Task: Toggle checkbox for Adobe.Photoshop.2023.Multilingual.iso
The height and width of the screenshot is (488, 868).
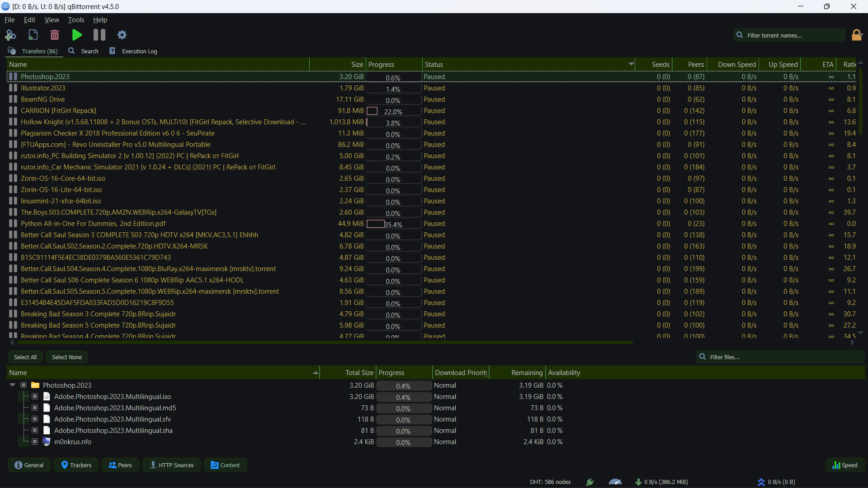Action: click(35, 396)
